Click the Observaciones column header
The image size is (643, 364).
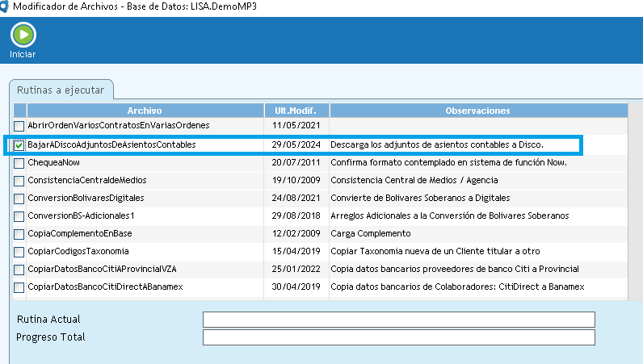coord(478,110)
